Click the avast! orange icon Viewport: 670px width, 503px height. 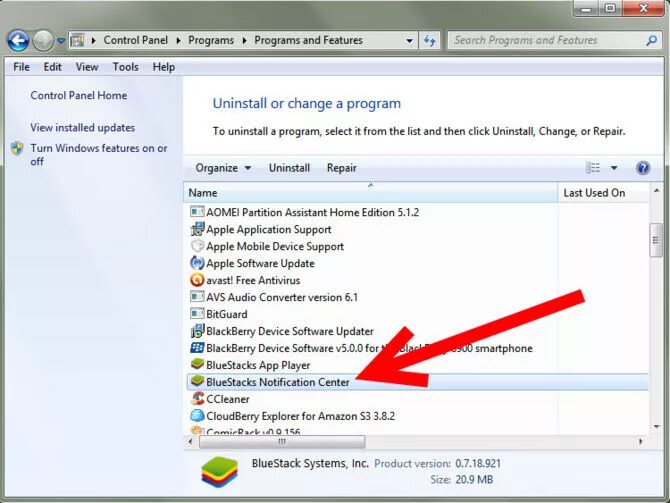[x=197, y=280]
